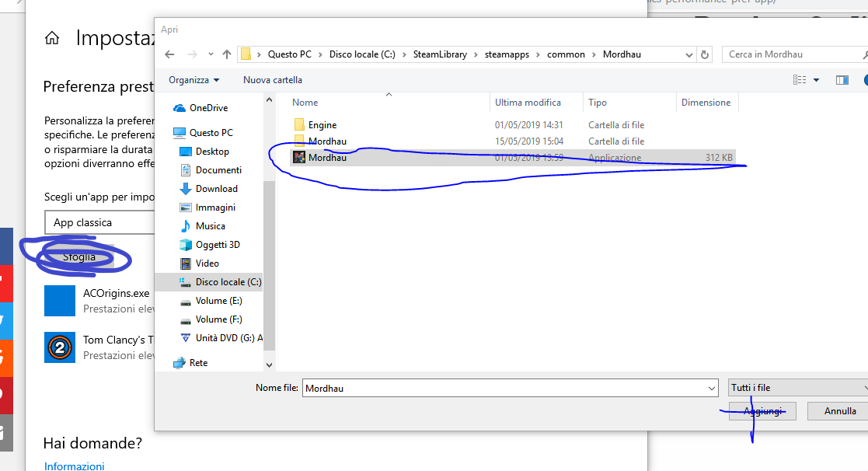
Task: Click the search field Cerca in Mordhau
Action: pos(793,54)
